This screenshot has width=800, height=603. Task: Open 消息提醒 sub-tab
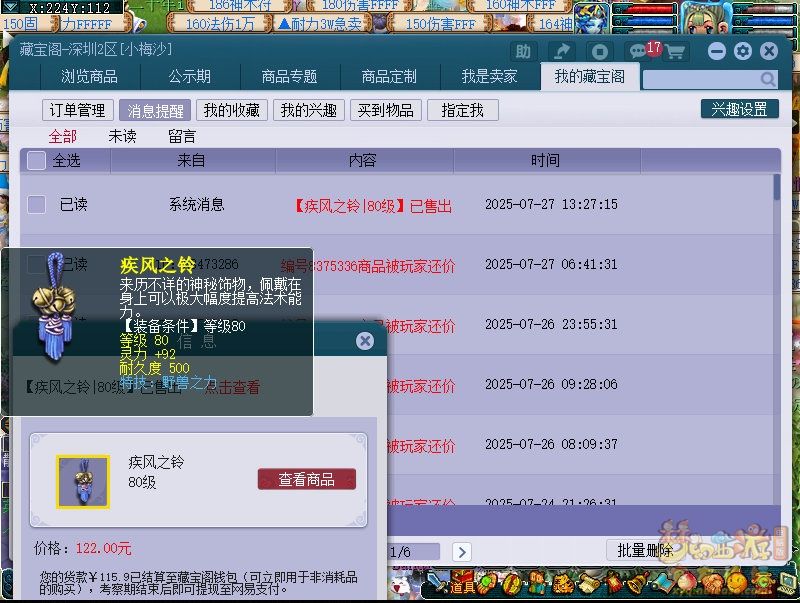[155, 110]
